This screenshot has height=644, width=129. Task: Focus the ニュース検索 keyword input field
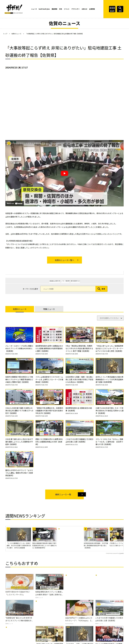[x=68, y=289]
